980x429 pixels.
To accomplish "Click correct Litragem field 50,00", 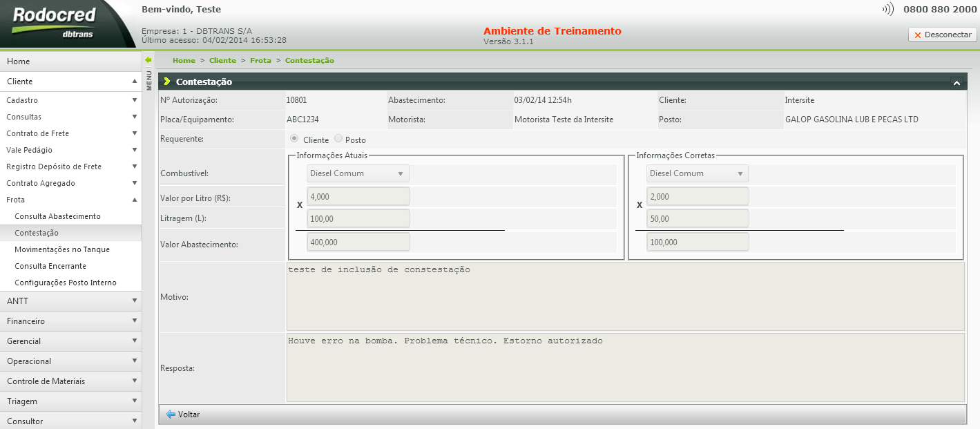I will click(x=698, y=219).
